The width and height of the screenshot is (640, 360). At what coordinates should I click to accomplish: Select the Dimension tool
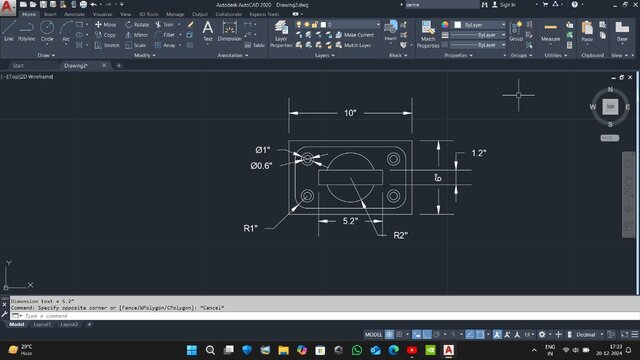point(229,31)
